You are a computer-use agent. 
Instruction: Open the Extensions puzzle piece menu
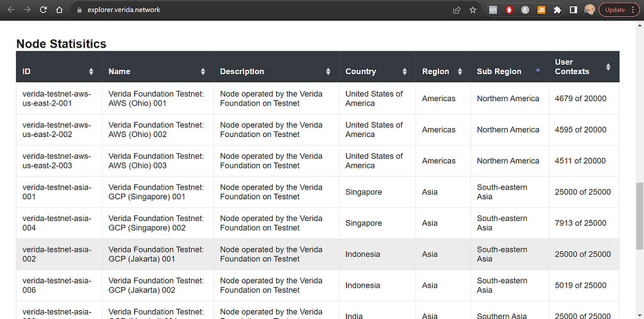coord(557,10)
